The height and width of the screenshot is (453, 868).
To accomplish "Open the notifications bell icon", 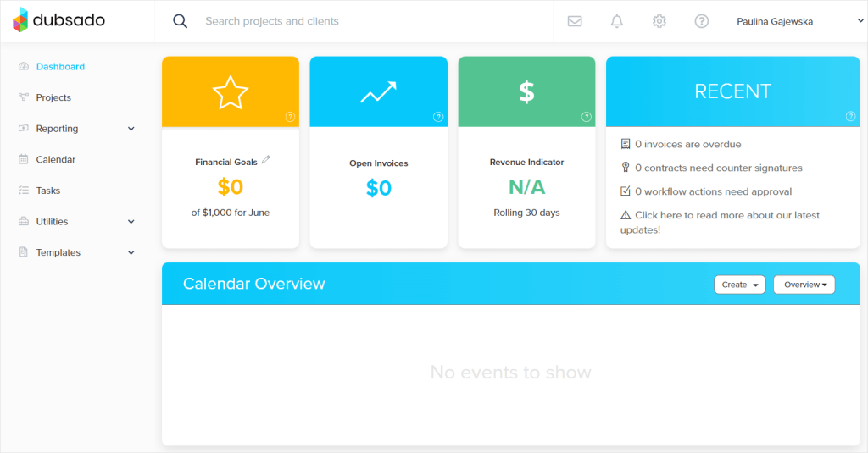I will (x=617, y=21).
